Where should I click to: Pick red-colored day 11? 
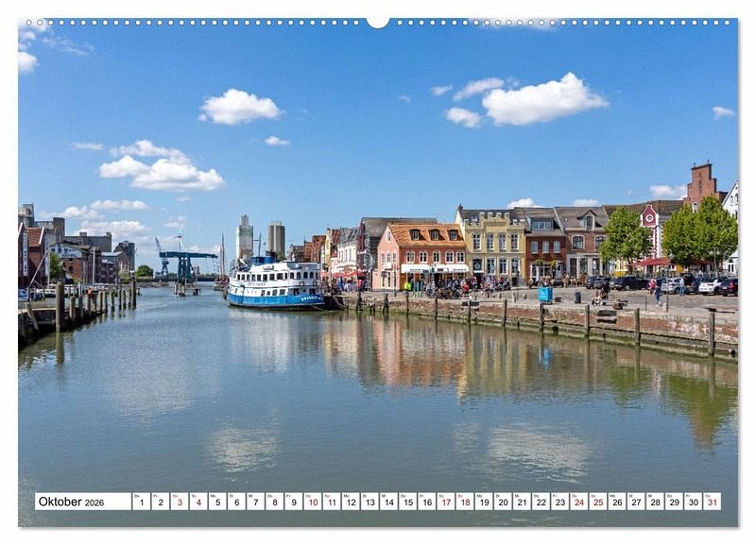point(332,502)
